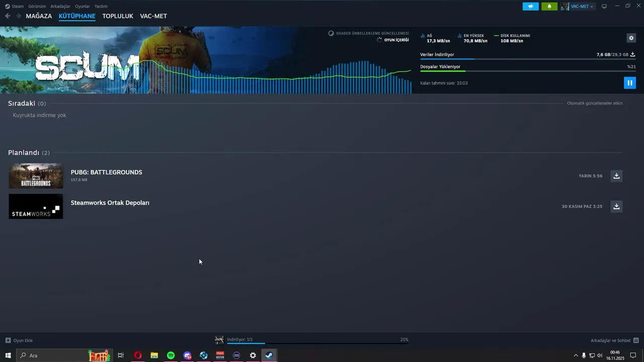Click the Ara taskbar search box

coord(64,355)
